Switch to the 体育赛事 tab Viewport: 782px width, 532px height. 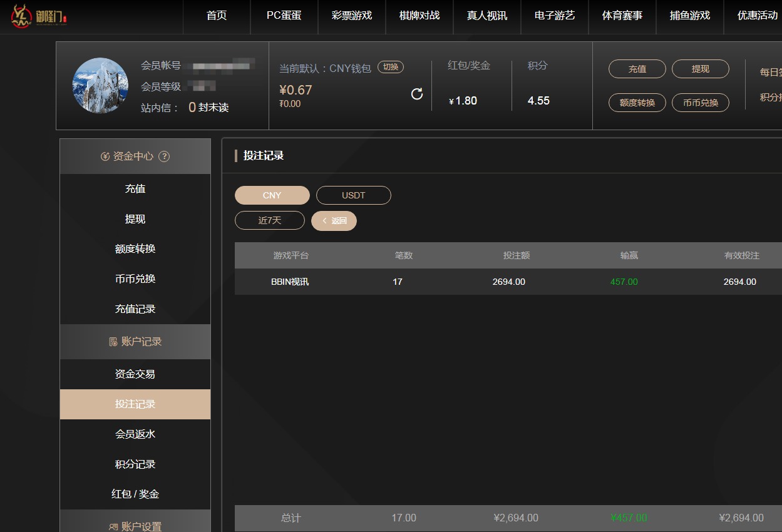click(622, 17)
